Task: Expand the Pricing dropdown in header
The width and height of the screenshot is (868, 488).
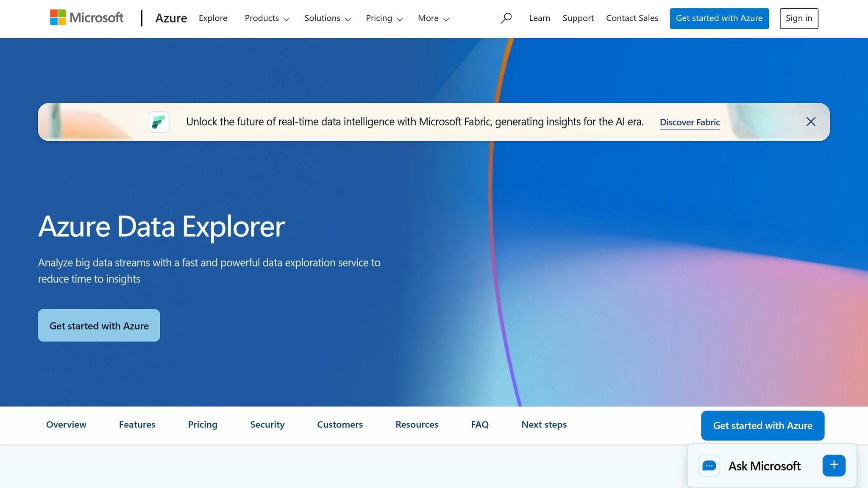Action: 384,18
